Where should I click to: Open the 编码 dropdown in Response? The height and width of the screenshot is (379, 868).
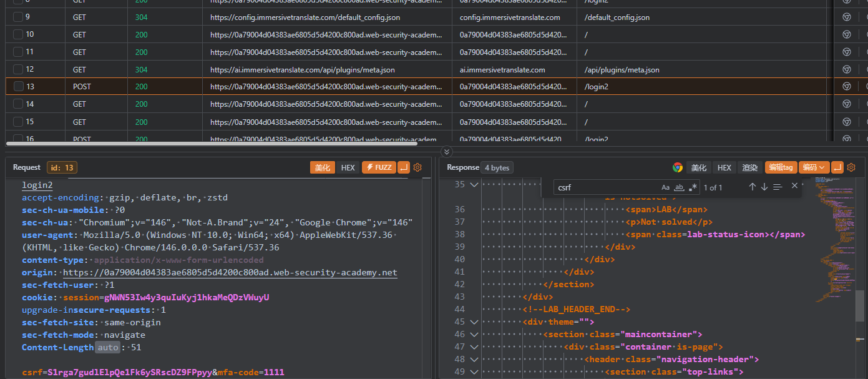814,167
